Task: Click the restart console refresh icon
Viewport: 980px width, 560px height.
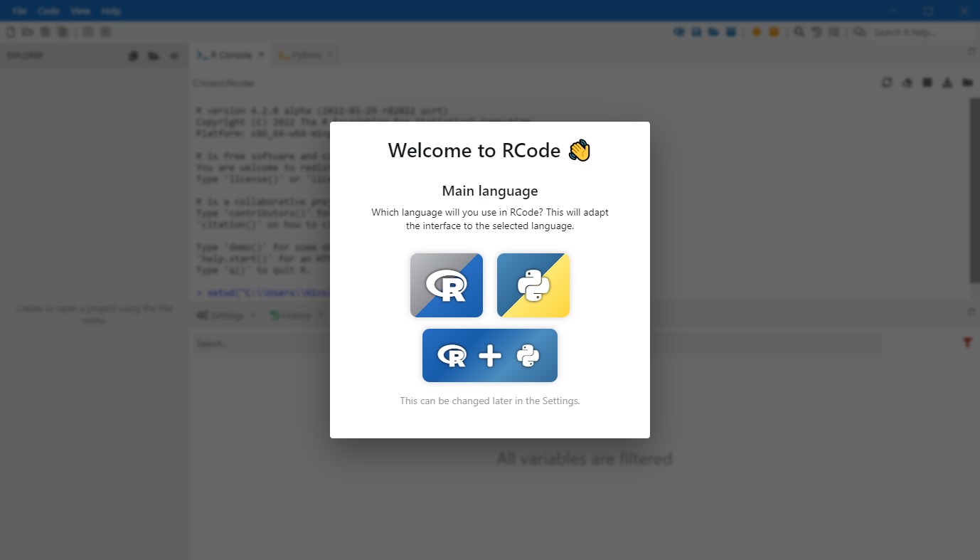Action: pyautogui.click(x=887, y=83)
